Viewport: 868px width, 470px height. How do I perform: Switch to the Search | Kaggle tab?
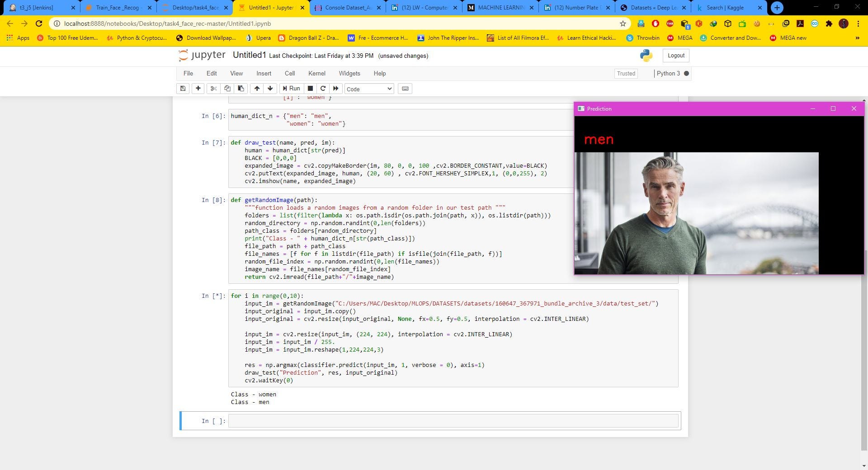coord(730,8)
